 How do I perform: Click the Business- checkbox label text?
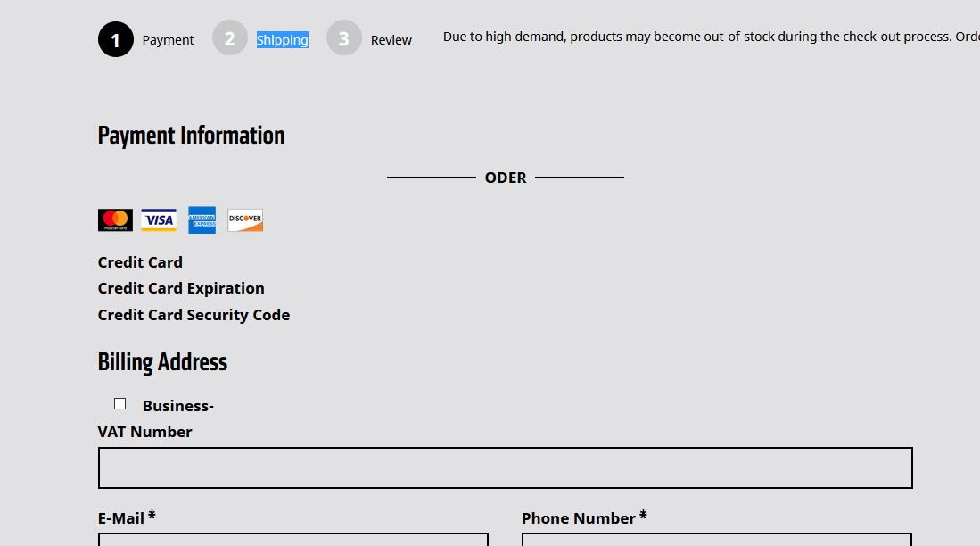click(177, 406)
